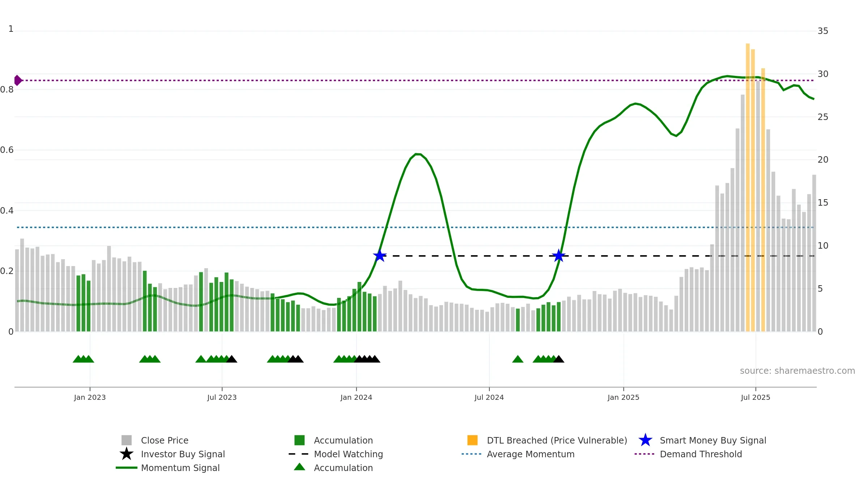Screen dimensions: 868x488
Task: Click the gray Close Price legend swatch
Action: [x=127, y=440]
